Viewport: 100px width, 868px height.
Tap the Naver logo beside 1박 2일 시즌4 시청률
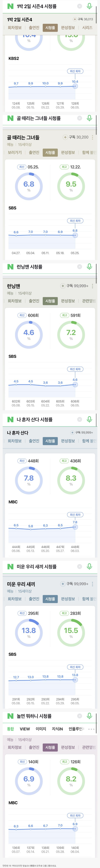10,6
